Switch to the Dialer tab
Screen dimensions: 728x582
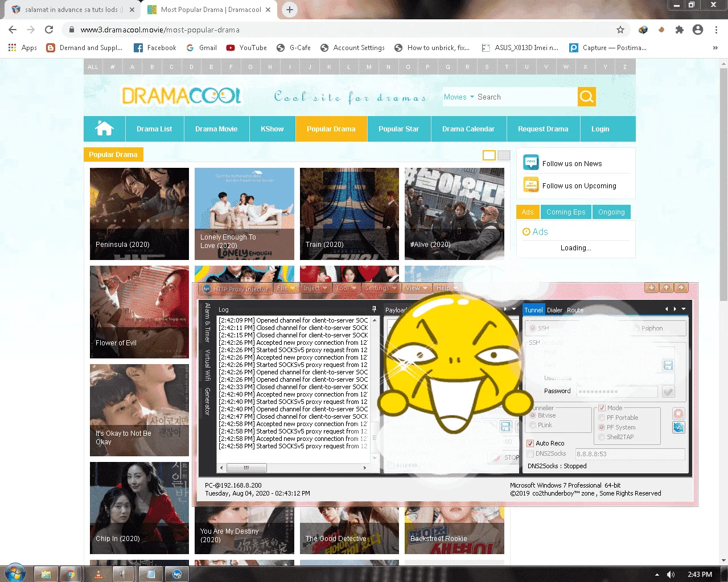click(554, 310)
